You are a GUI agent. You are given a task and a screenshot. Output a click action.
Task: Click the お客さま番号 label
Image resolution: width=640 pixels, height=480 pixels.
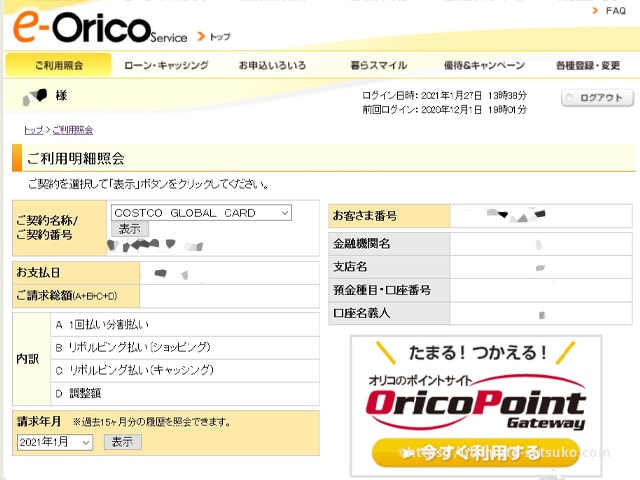click(x=364, y=216)
